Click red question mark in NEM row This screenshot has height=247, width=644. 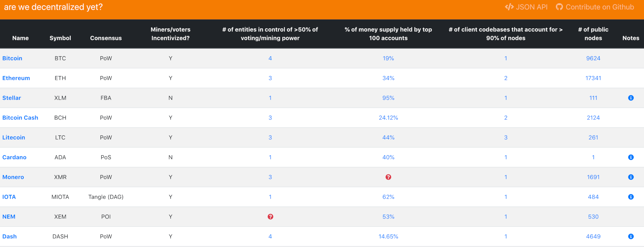tap(270, 217)
